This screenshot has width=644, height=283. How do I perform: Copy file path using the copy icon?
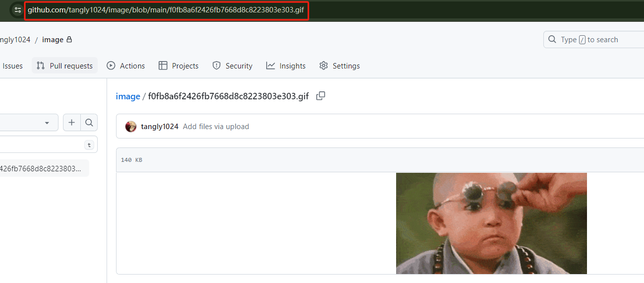321,96
